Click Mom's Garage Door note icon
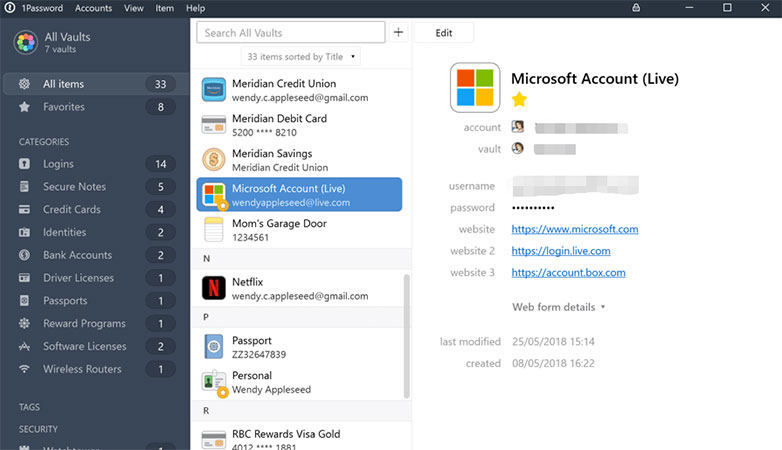 [214, 230]
